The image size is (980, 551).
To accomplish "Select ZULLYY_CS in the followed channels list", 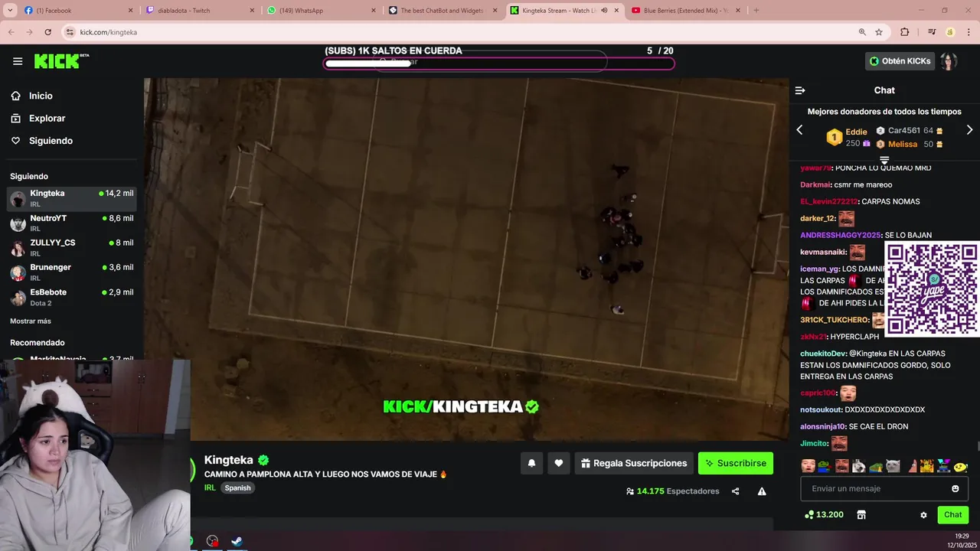I will point(72,247).
